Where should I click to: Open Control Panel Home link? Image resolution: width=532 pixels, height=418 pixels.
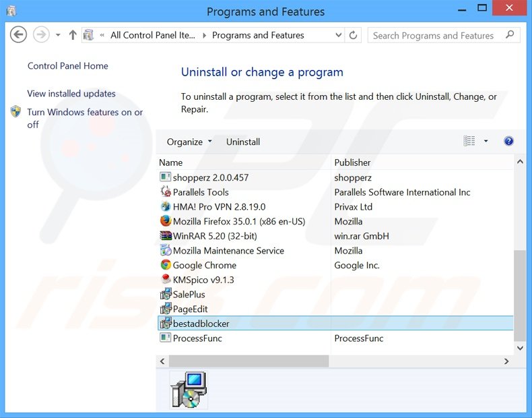pyautogui.click(x=68, y=66)
